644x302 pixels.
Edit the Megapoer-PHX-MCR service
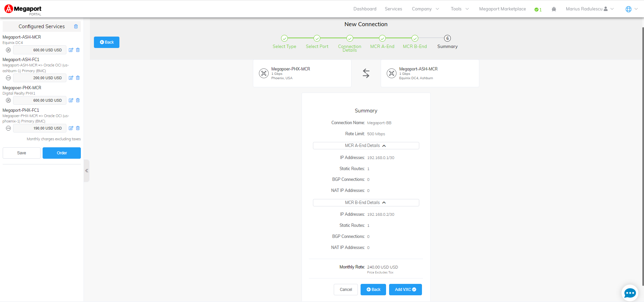[71, 100]
